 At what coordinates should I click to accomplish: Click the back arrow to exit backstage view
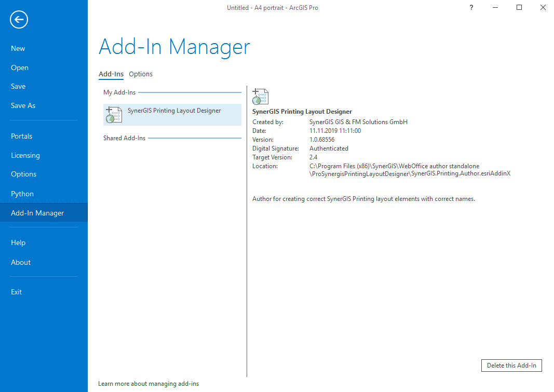click(19, 19)
